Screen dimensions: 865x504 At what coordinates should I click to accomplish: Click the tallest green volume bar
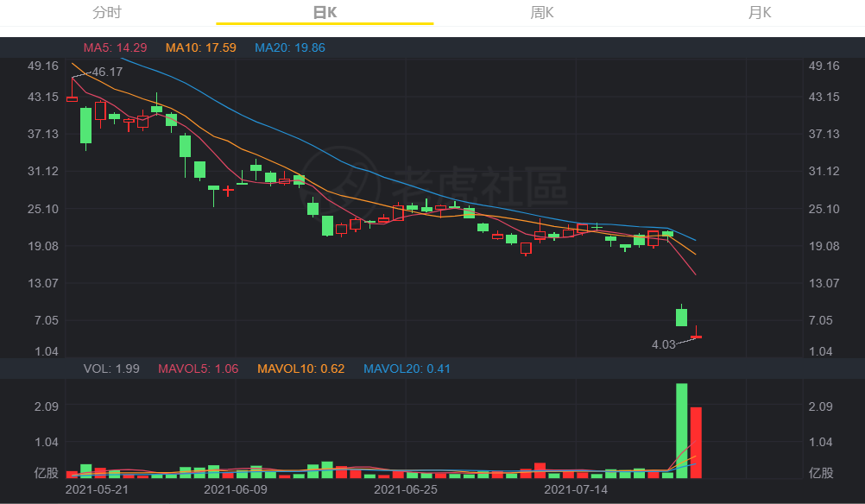682,431
